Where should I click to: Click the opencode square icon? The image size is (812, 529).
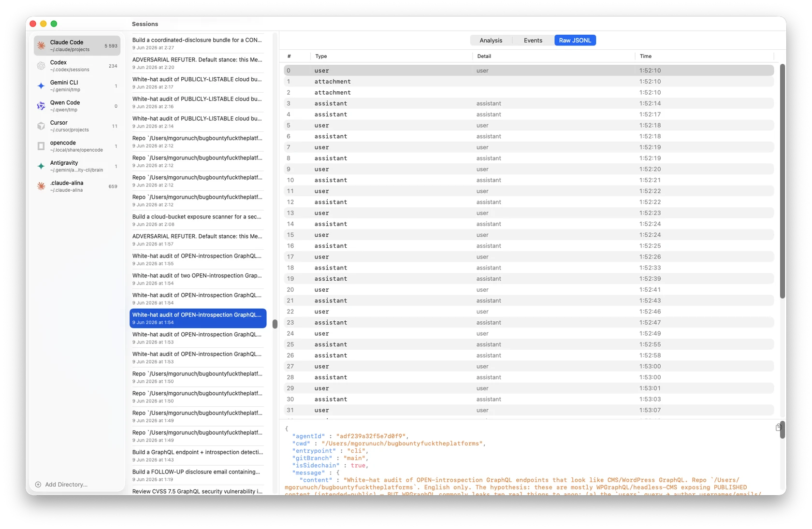click(41, 146)
